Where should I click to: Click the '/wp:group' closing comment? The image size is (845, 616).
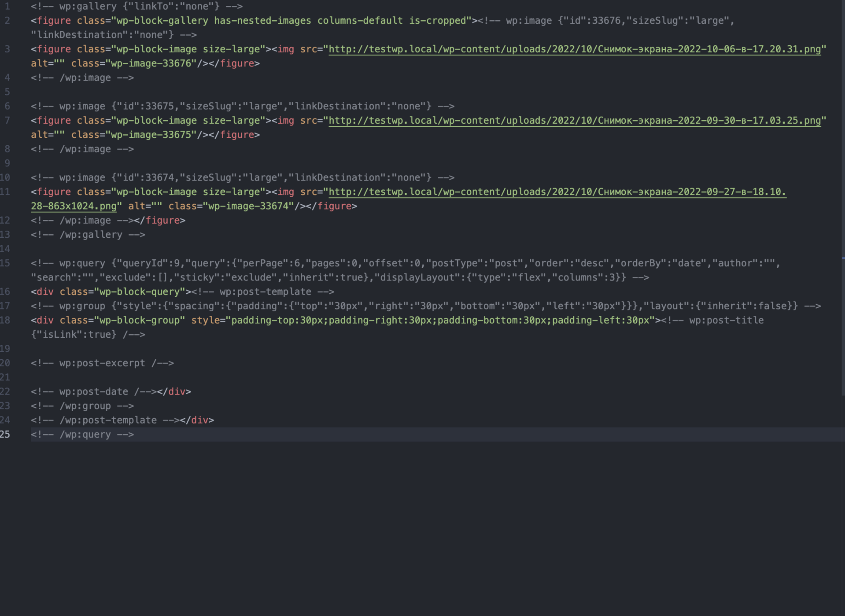point(82,406)
